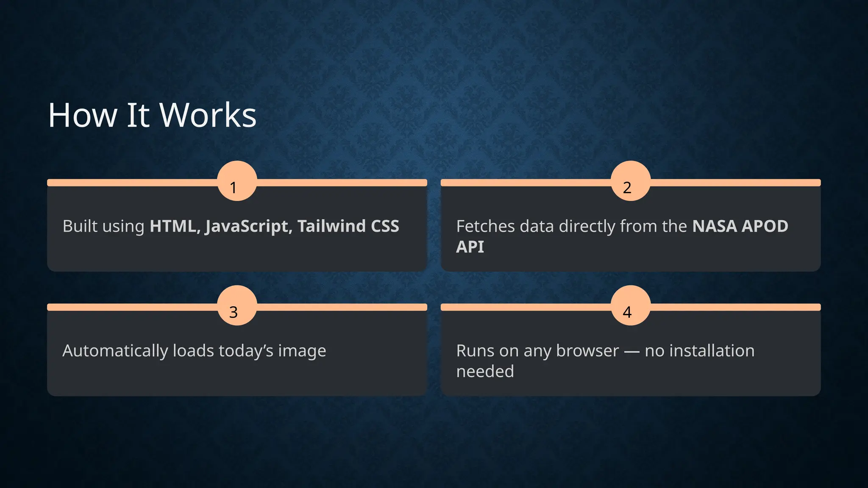
Task: Click 'Runs on any browser' text
Action: click(x=537, y=351)
